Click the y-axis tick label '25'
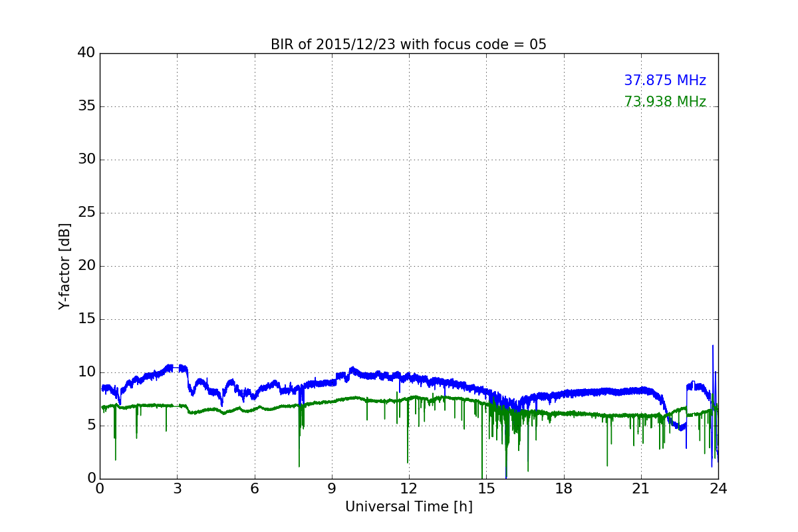 86,213
